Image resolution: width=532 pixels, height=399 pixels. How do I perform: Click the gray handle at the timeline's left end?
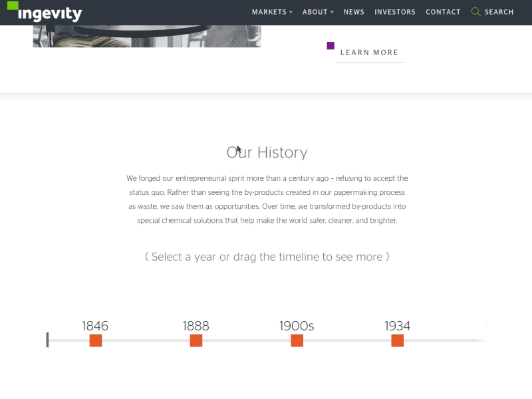click(47, 340)
